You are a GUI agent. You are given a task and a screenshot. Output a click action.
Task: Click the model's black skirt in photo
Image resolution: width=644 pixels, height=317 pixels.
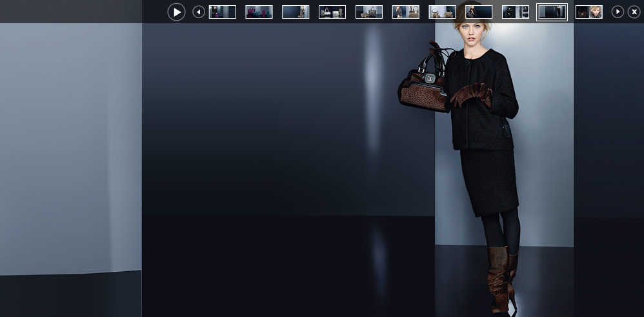(x=489, y=181)
